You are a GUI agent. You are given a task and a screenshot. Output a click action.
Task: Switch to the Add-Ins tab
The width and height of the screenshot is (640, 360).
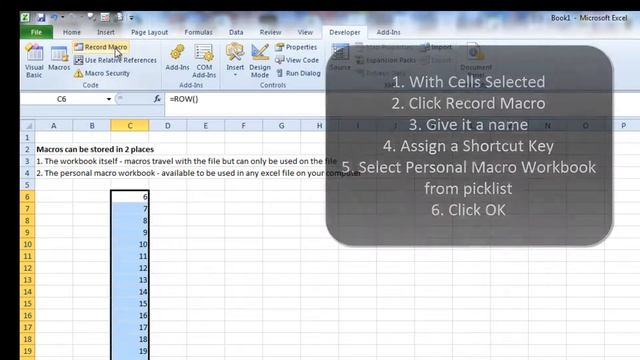pos(388,32)
